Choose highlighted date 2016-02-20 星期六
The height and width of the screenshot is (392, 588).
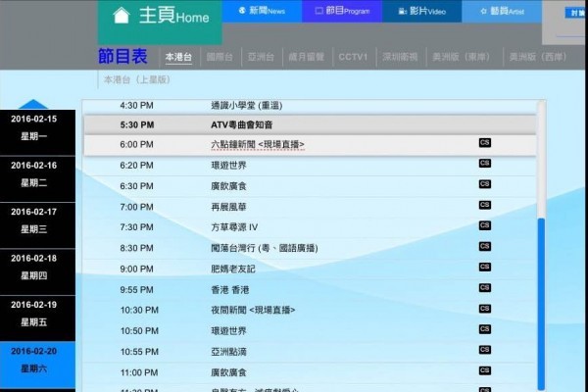(x=34, y=359)
